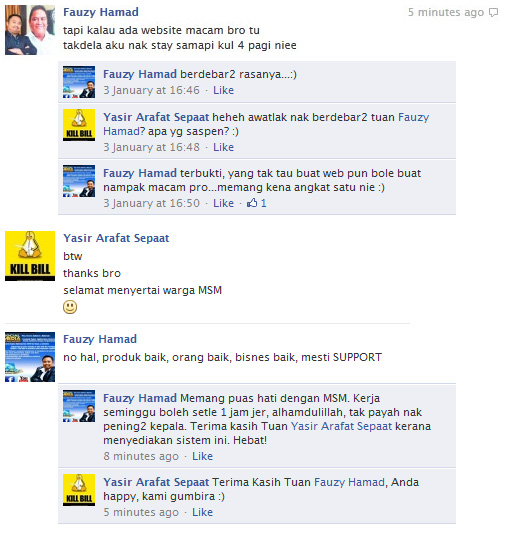Click small Kill Bill avatar on Terima Kasih Tuan comment

click(x=79, y=490)
